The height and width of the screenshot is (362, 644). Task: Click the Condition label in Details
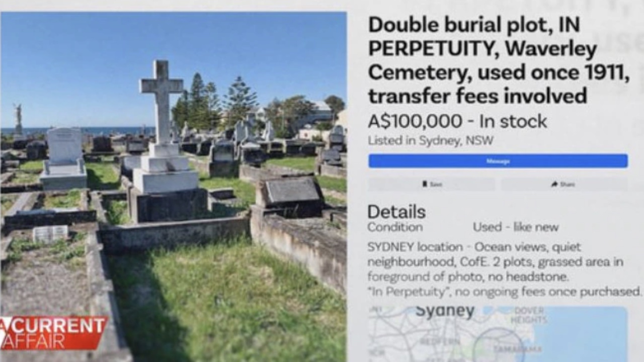pos(395,227)
